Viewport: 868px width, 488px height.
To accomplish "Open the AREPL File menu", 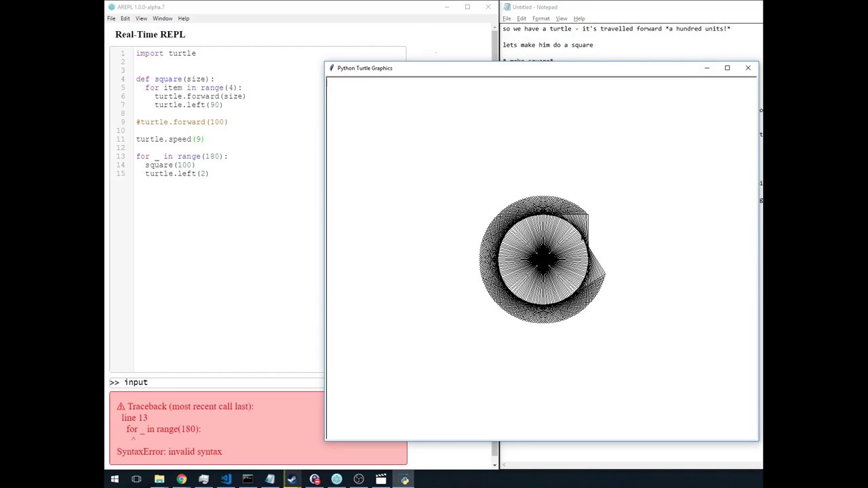I will (x=111, y=18).
